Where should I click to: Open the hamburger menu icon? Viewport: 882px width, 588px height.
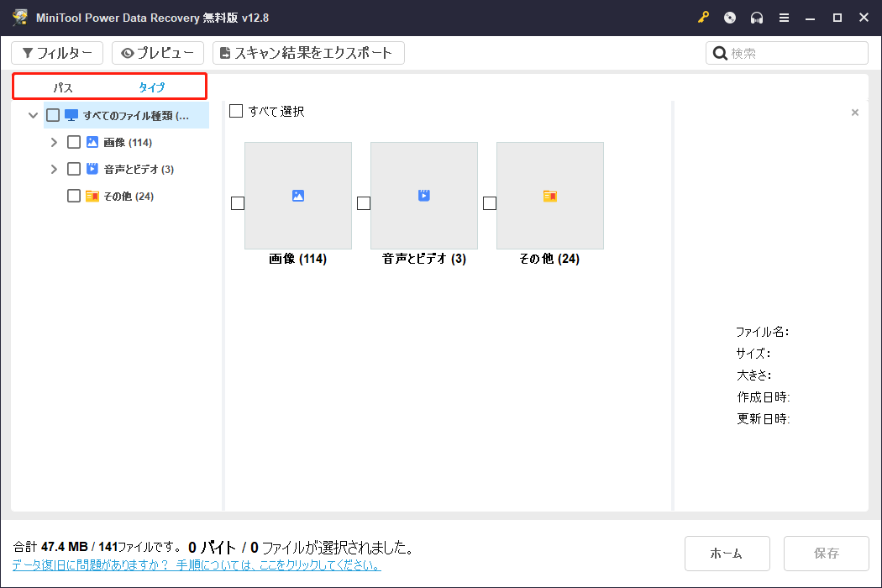click(784, 17)
